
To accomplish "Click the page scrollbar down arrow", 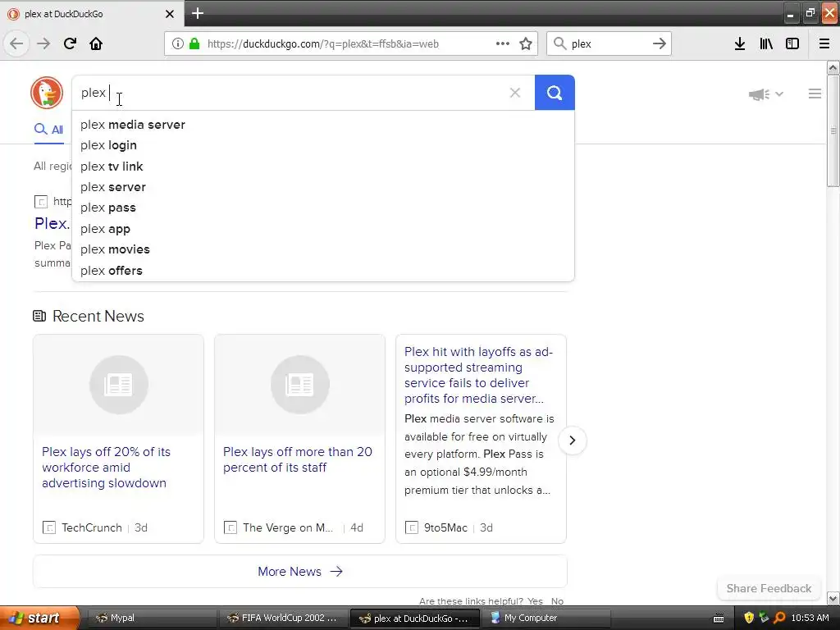I will (x=833, y=598).
